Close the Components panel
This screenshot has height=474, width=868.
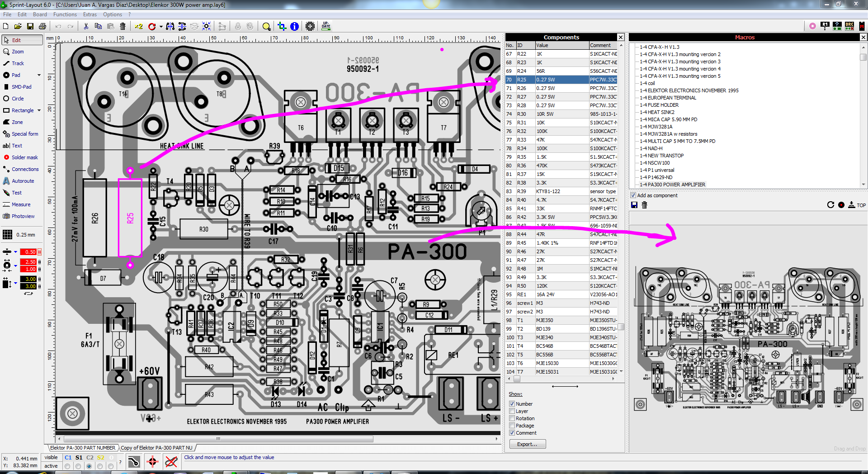(621, 37)
